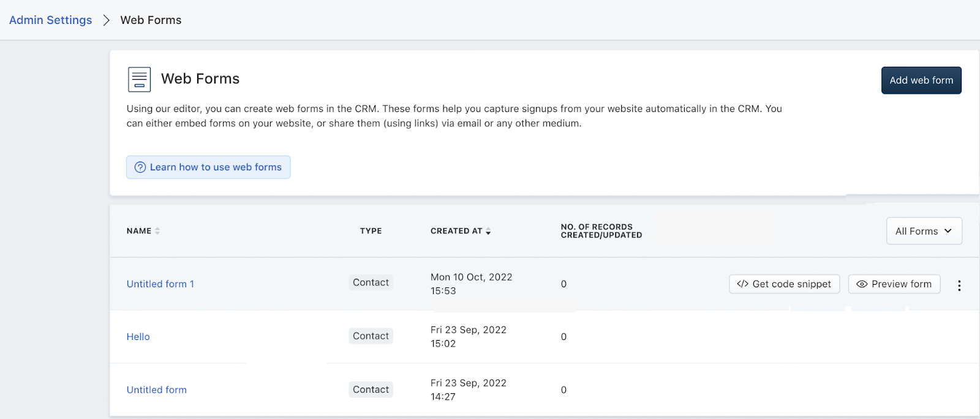
Task: Click the eye preview icon
Action: [x=862, y=284]
